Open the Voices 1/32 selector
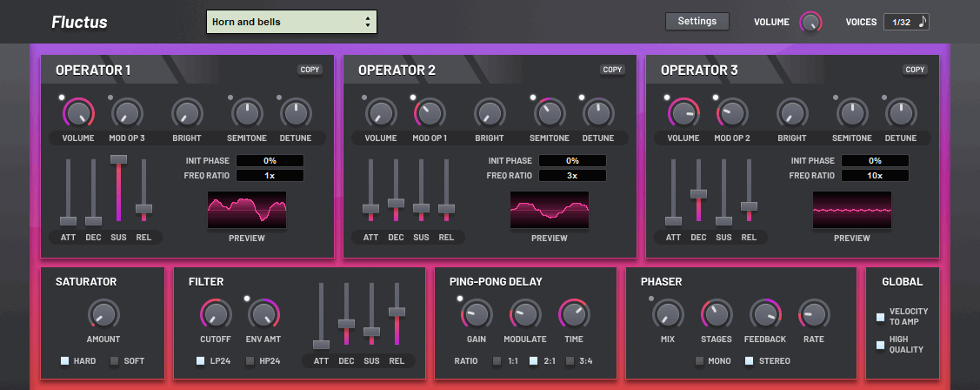Image resolution: width=980 pixels, height=390 pixels. tap(906, 22)
